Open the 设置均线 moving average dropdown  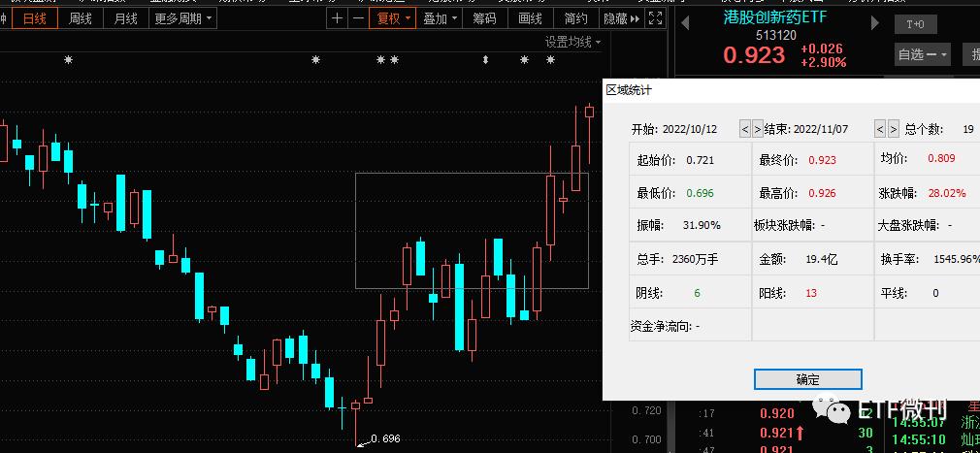572,42
